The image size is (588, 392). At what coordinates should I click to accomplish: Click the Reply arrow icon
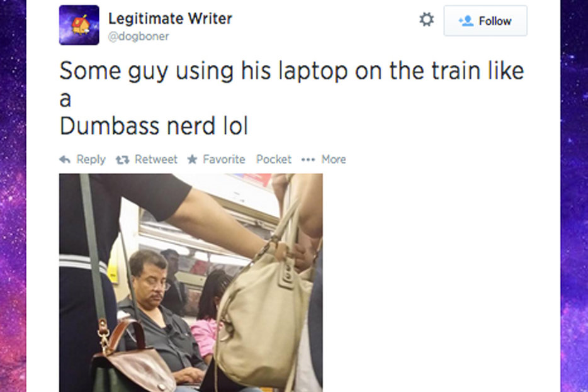65,160
